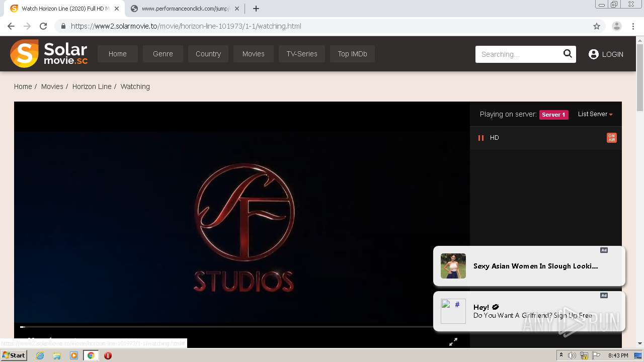View site info via the padlock icon
Viewport: 644px width, 362px height.
click(63, 26)
